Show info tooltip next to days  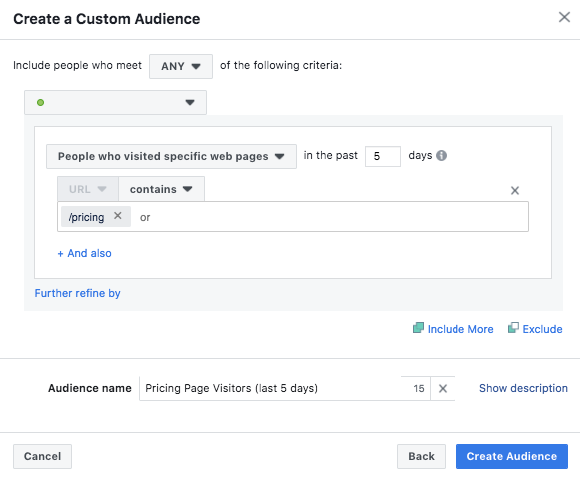coord(441,155)
